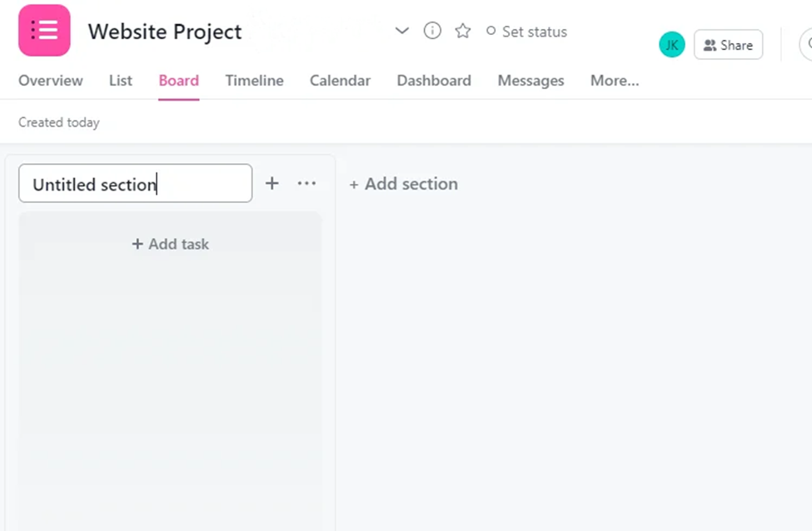The height and width of the screenshot is (531, 812).
Task: Open the project details info icon
Action: [x=432, y=31]
